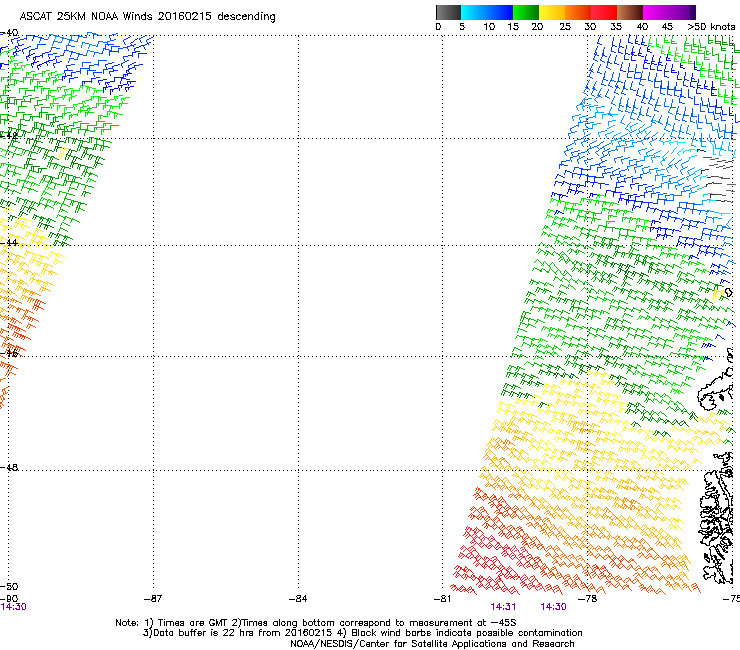
Task: Select the orange 25-30 knots legend segment
Action: click(x=578, y=12)
